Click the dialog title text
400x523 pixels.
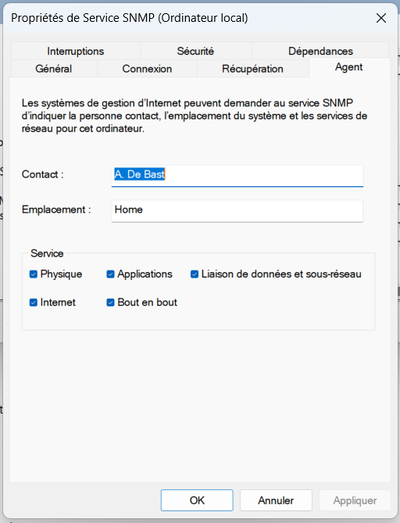[x=129, y=18]
